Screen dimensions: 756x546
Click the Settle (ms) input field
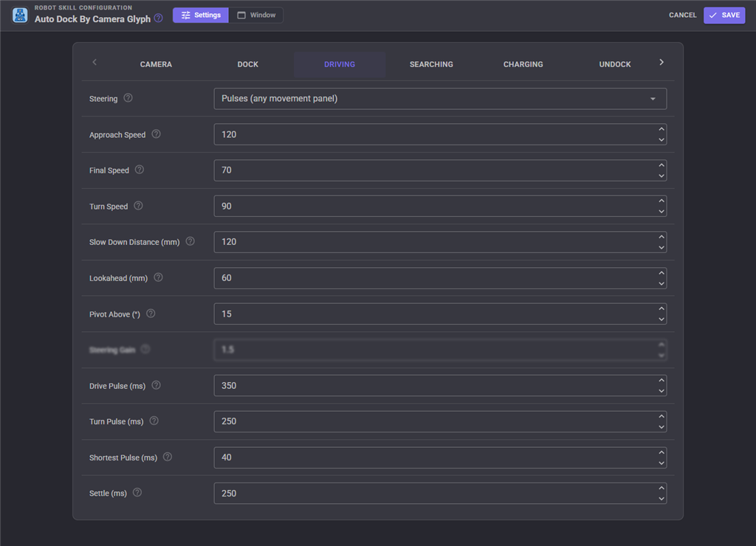coord(440,494)
